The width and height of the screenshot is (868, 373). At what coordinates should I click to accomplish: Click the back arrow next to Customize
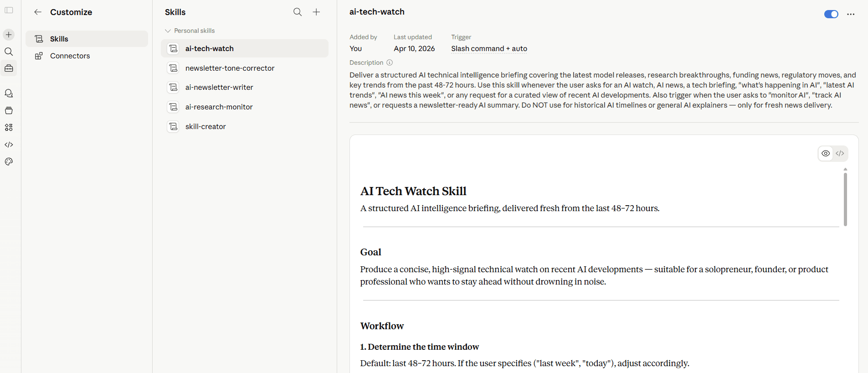tap(38, 12)
